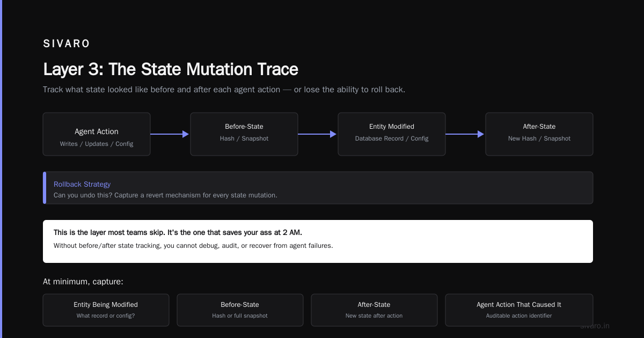644x338 pixels.
Task: Click the purple accent bar on Rollback panel
Action: coord(45,188)
